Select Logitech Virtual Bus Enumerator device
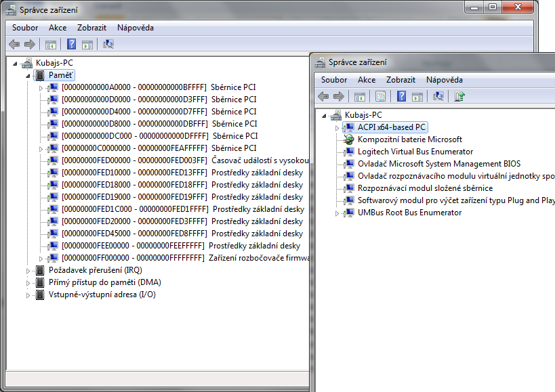 415,152
